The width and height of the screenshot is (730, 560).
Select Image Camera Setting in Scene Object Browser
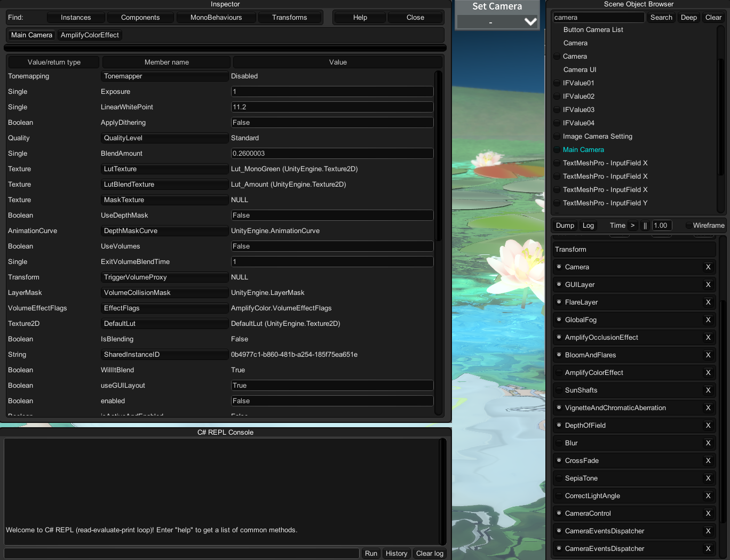tap(597, 136)
